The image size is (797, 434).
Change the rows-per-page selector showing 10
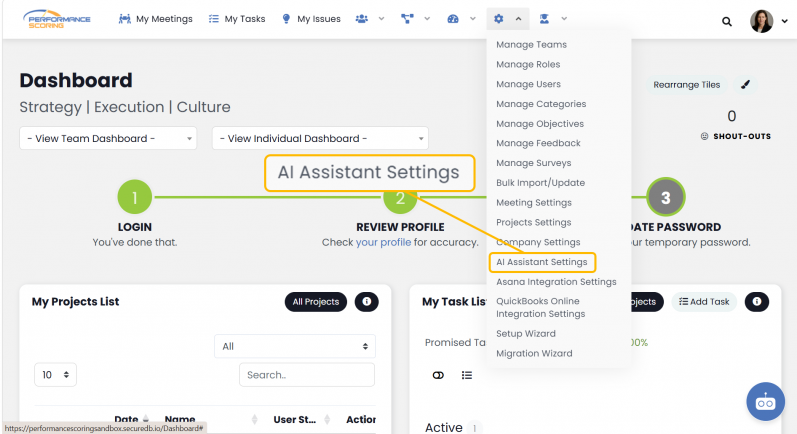[x=55, y=375]
